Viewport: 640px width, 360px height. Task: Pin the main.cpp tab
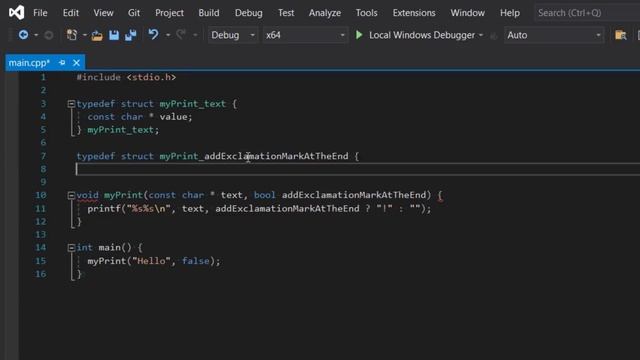(62, 62)
